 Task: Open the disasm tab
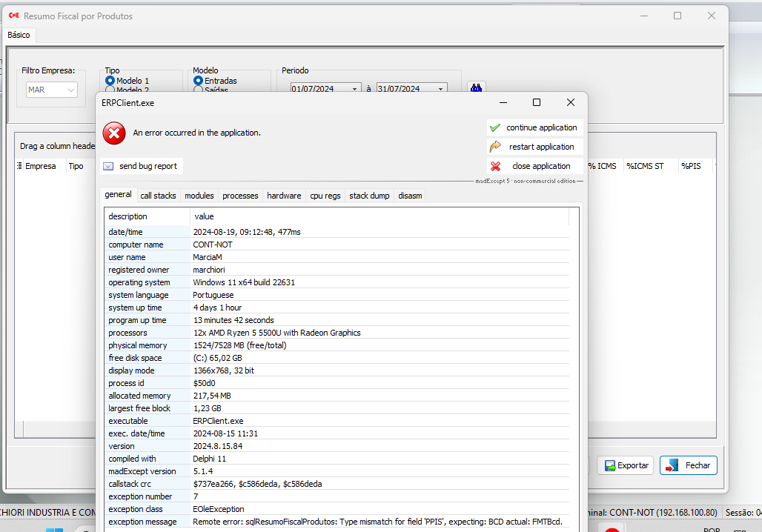pos(410,196)
